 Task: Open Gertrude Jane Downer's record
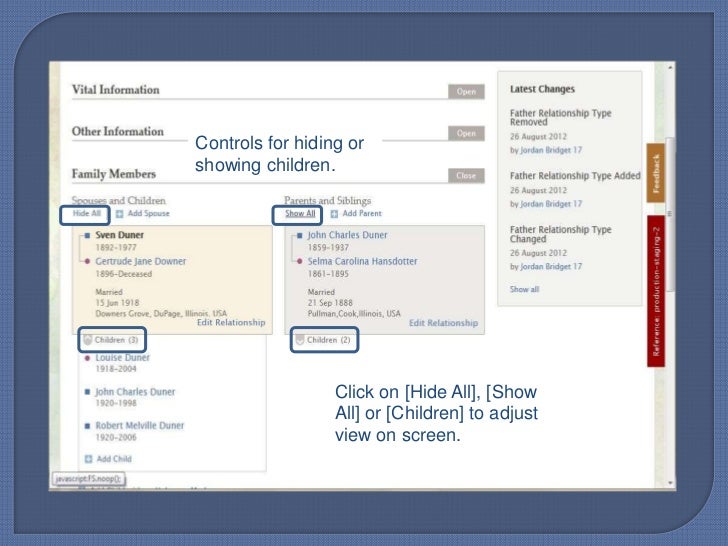[141, 261]
